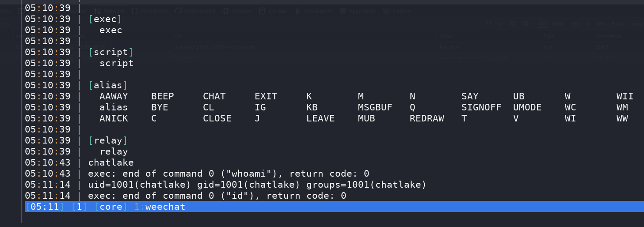Open the Performance panel tab
The height and width of the screenshot is (227, 644).
[x=195, y=11]
